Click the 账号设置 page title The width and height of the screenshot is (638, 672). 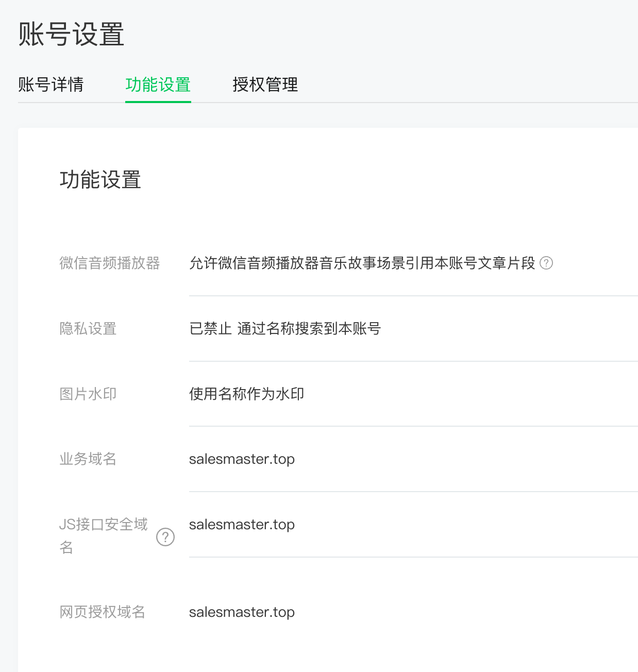71,35
